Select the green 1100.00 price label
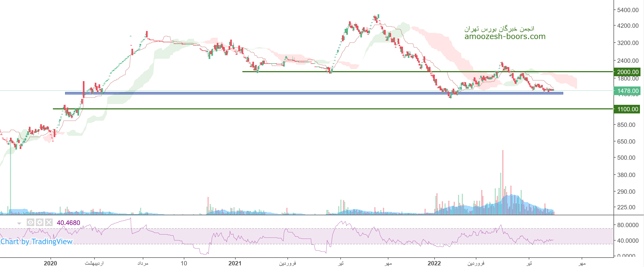 pos(627,109)
